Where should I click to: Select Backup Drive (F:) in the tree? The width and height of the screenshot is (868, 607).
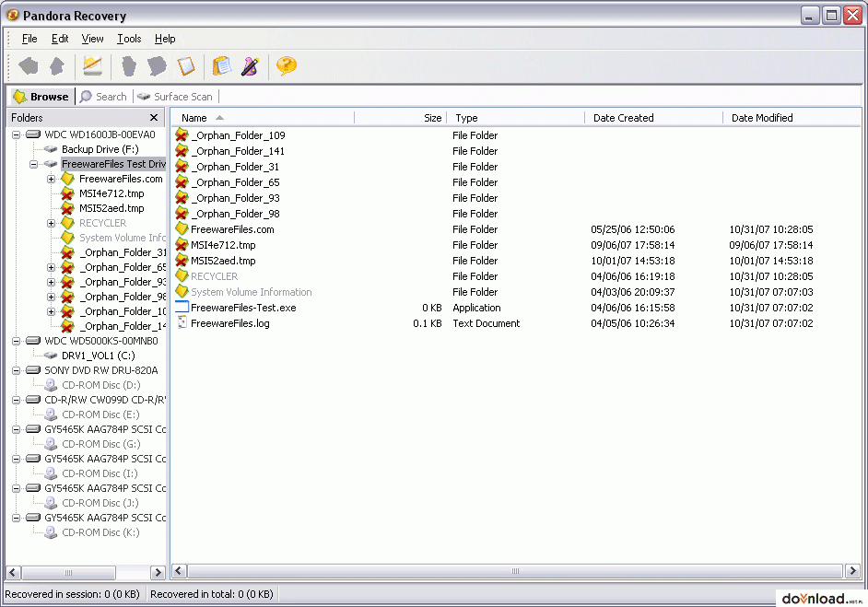click(x=100, y=149)
